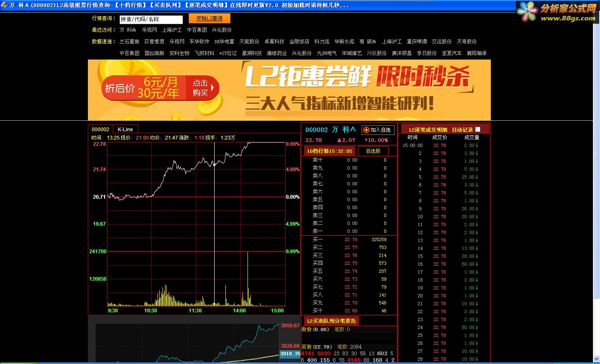Screen dimensions: 600x364
Task: Open 星湖科技 stock link
Action: 252,53
